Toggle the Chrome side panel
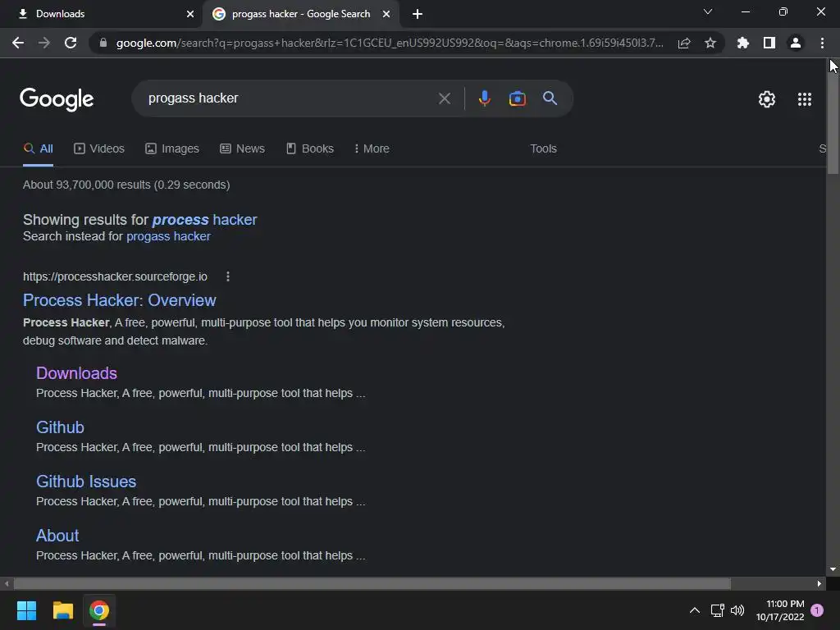This screenshot has width=840, height=630. 769,43
